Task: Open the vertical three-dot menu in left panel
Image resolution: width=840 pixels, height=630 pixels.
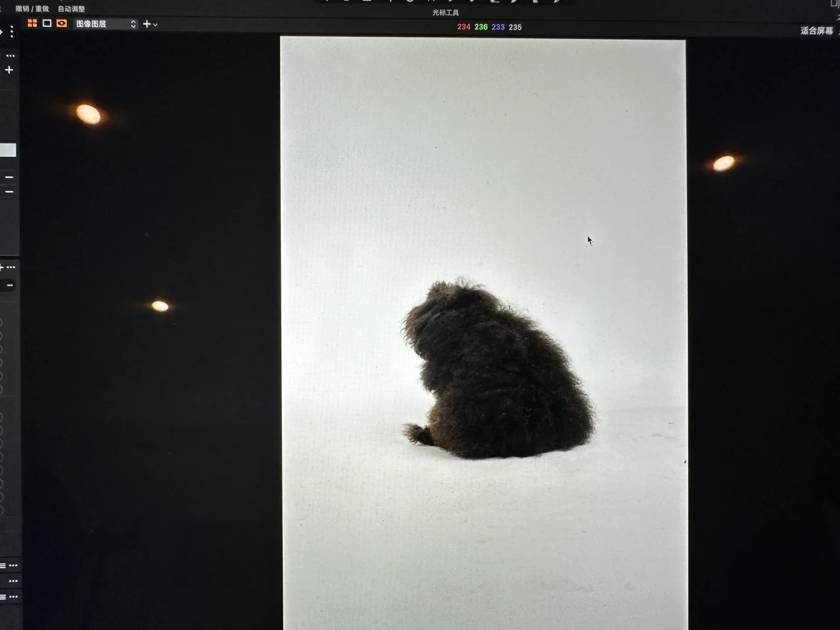Action: point(12,32)
